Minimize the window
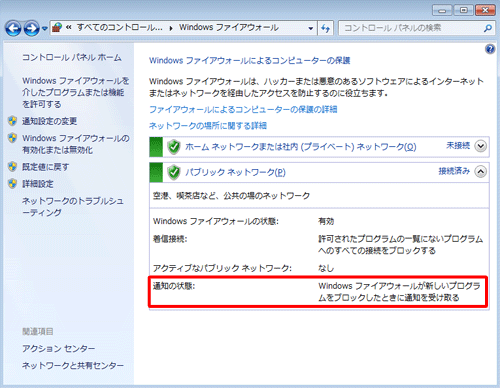This screenshot has width=500, height=388. coord(442,10)
